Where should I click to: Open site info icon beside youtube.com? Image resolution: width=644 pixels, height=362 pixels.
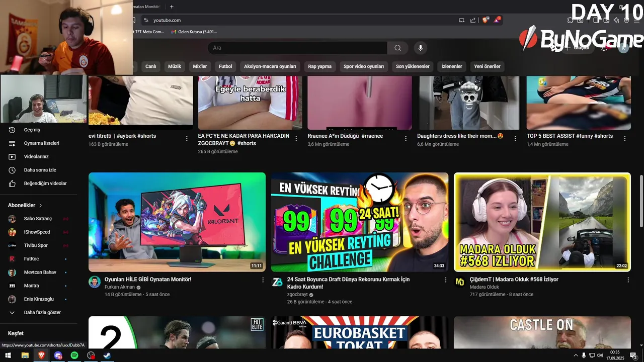pos(146,20)
